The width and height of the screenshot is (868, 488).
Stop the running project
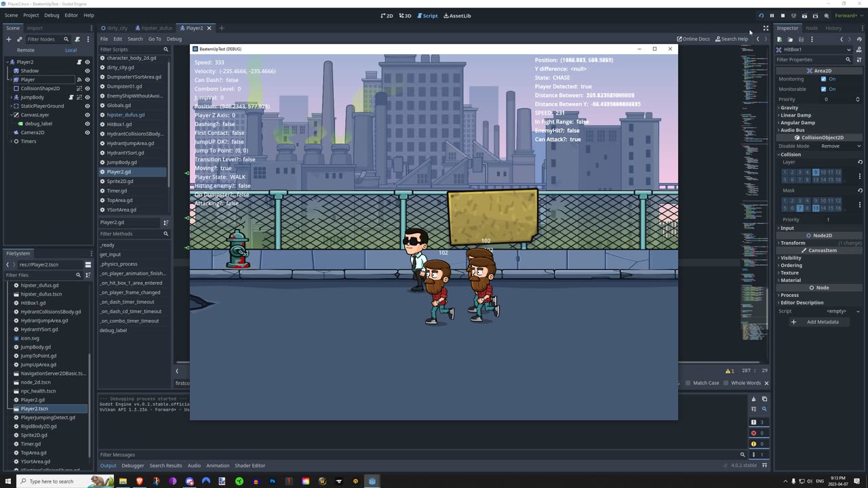click(783, 16)
